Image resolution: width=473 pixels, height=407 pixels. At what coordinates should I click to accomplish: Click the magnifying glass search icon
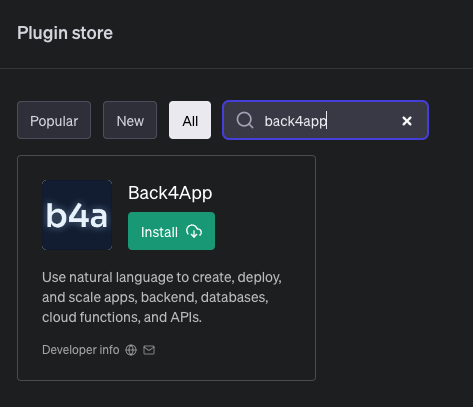coord(245,120)
